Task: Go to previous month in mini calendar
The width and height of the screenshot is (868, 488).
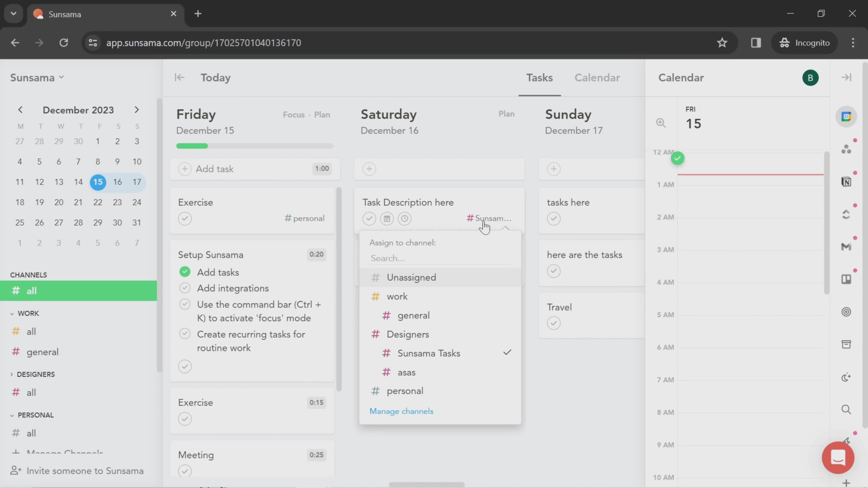Action: tap(20, 110)
